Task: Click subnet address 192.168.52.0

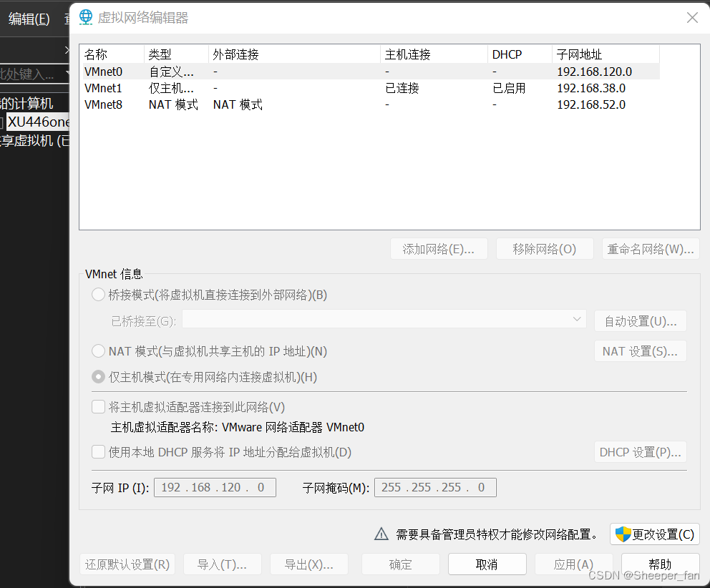Action: click(591, 104)
